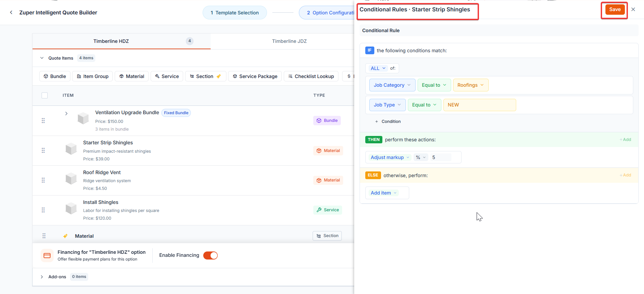This screenshot has width=644, height=294.
Task: Click Install Shingles cube thumbnail
Action: [x=71, y=208]
